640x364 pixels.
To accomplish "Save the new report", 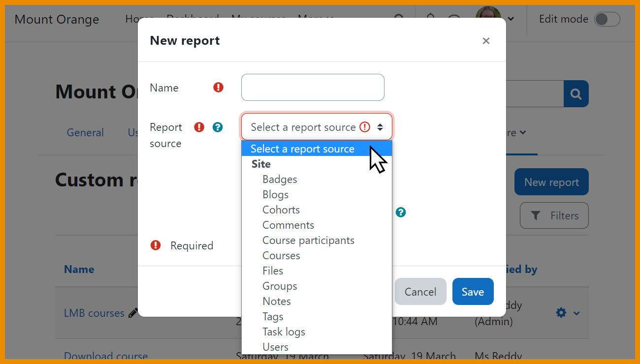I will (473, 291).
